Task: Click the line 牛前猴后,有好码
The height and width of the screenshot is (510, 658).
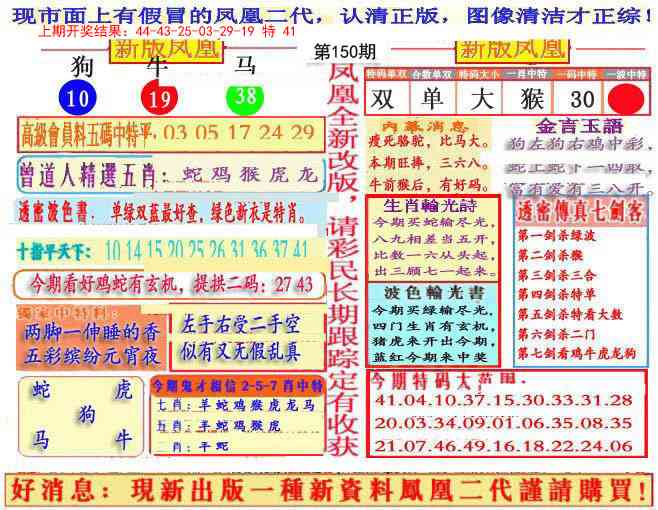Action: 429,184
